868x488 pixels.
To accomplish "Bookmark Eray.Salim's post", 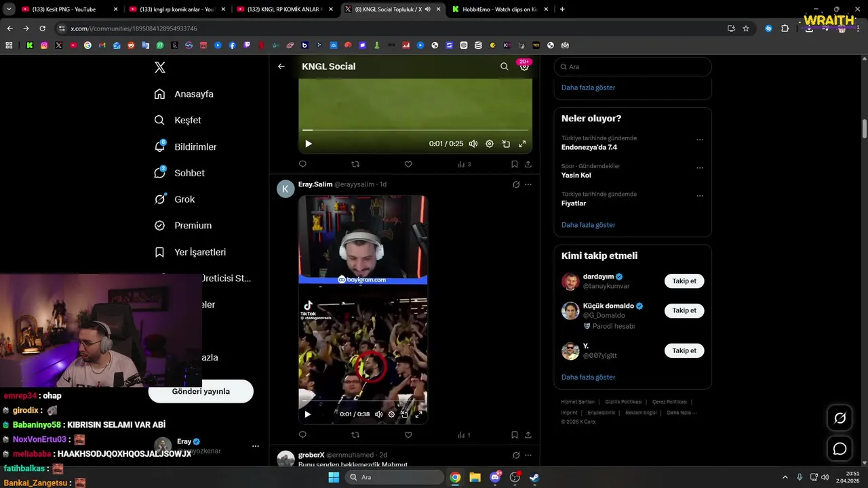I will coord(515,435).
